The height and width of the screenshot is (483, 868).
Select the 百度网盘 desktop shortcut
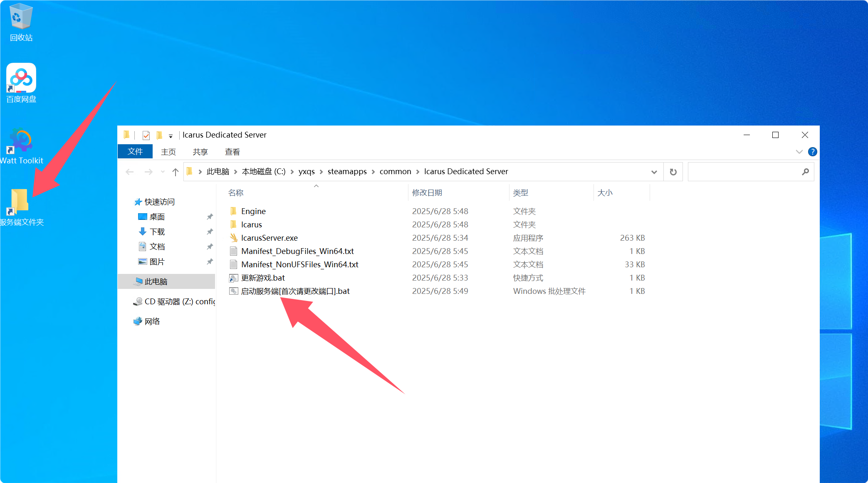coord(21,83)
